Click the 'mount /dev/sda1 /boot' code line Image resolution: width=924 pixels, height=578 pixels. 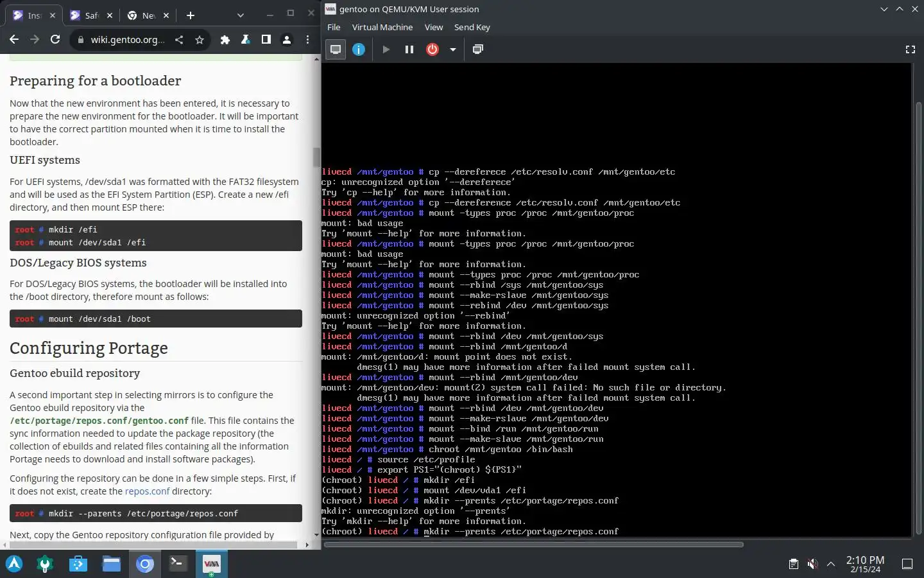pos(99,319)
